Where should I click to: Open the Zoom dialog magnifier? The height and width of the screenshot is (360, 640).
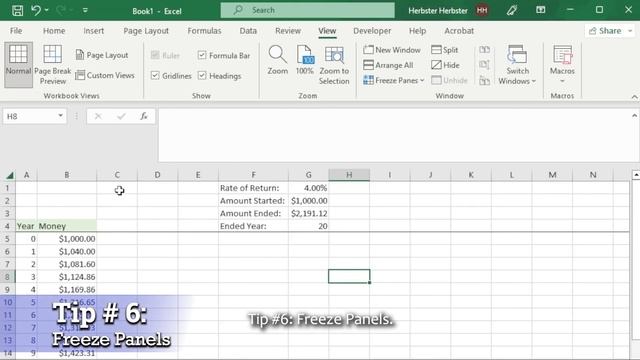point(278,60)
